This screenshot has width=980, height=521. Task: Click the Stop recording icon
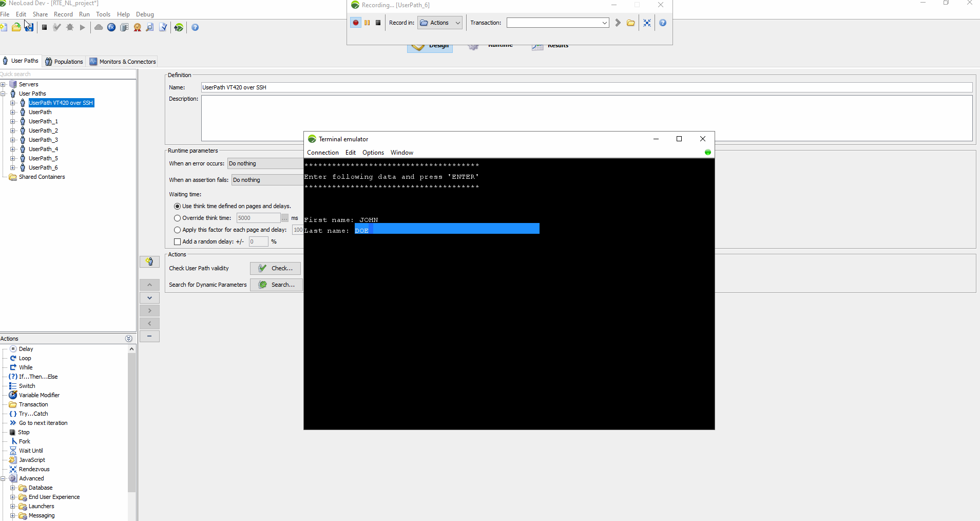(x=378, y=23)
